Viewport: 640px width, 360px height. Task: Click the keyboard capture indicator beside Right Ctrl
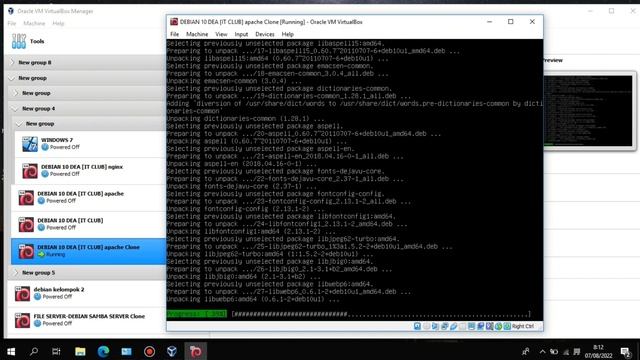tap(507, 326)
